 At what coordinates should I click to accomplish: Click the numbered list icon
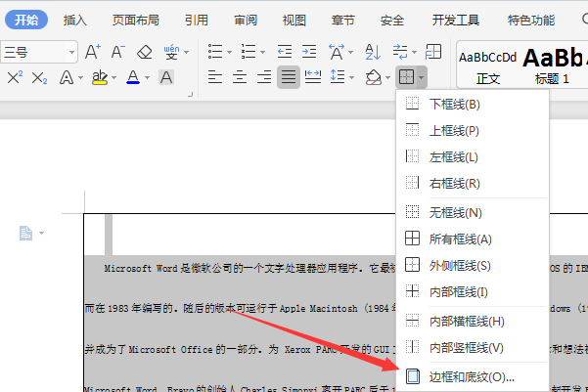point(249,52)
